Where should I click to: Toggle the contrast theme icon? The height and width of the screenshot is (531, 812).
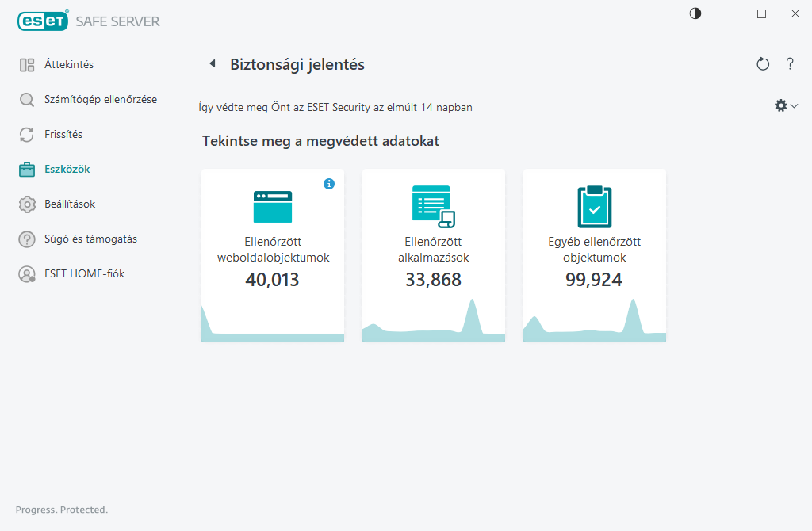(x=695, y=13)
